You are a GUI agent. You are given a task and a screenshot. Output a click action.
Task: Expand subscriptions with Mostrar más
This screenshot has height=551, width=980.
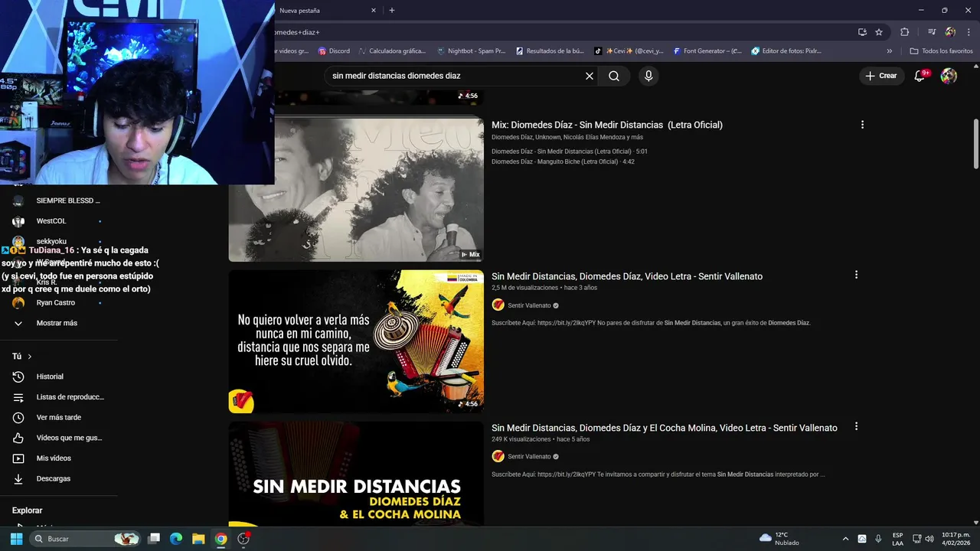point(57,323)
